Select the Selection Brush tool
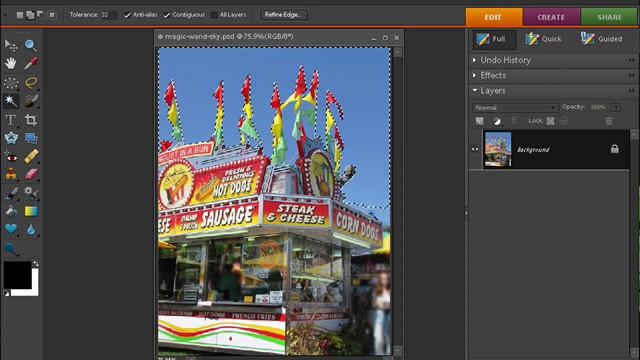Viewport: 640px width, 360px height. point(31,101)
